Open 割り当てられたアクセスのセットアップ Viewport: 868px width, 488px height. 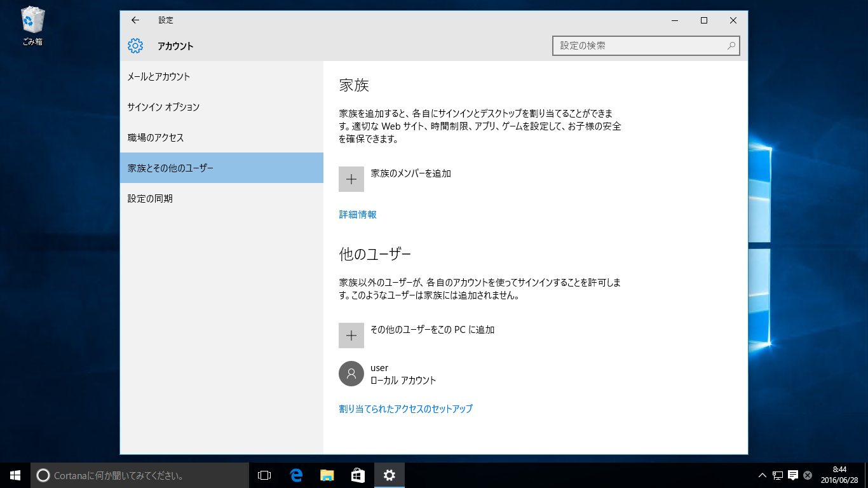(405, 409)
